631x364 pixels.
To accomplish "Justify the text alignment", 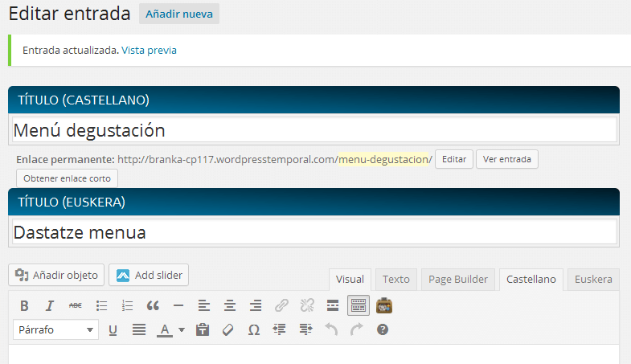I will tap(139, 330).
